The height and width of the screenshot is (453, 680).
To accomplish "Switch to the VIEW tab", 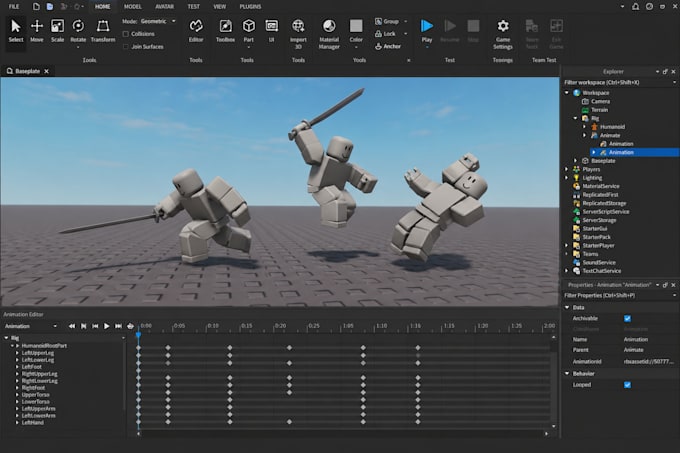I will (219, 7).
